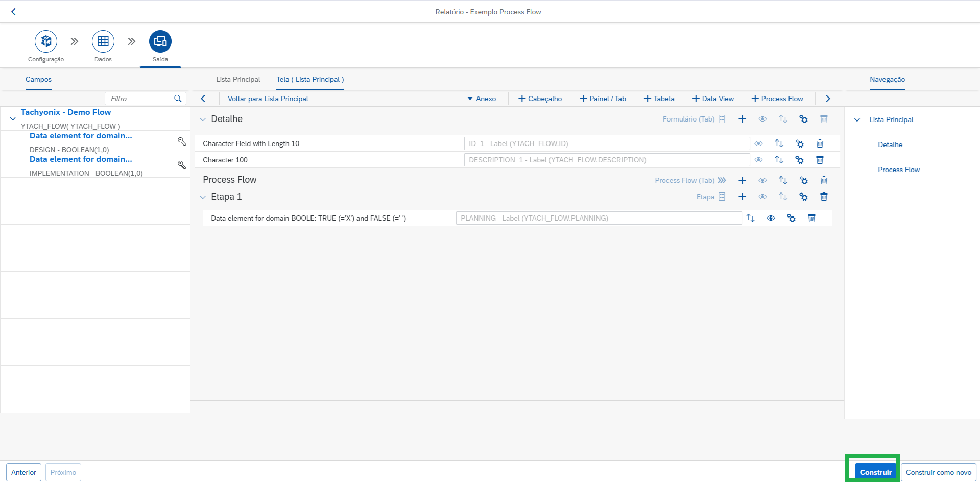Open settings for Character Field with Length 10
Screen dimensions: 980x483
(x=799, y=143)
